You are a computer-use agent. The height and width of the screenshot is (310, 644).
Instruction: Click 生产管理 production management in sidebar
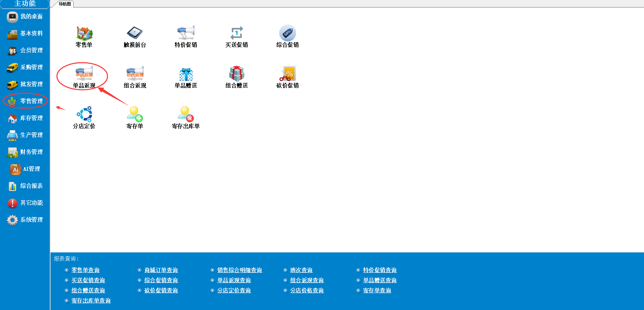tap(25, 135)
